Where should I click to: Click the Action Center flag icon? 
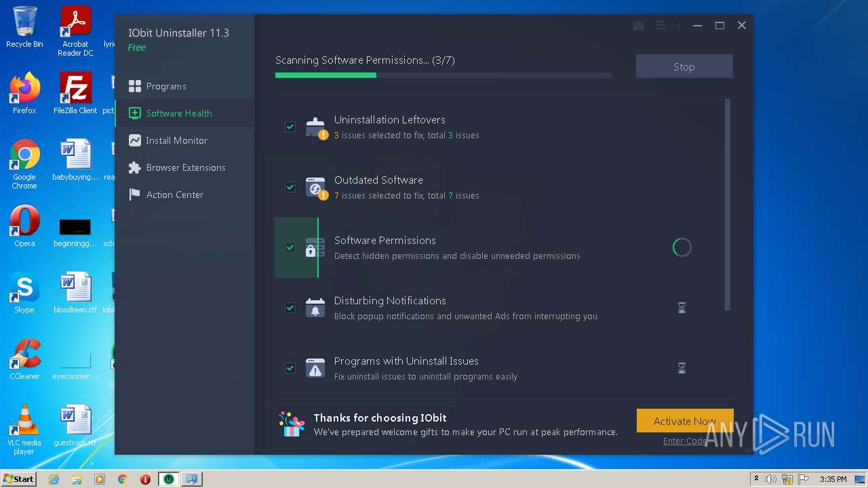tap(134, 195)
